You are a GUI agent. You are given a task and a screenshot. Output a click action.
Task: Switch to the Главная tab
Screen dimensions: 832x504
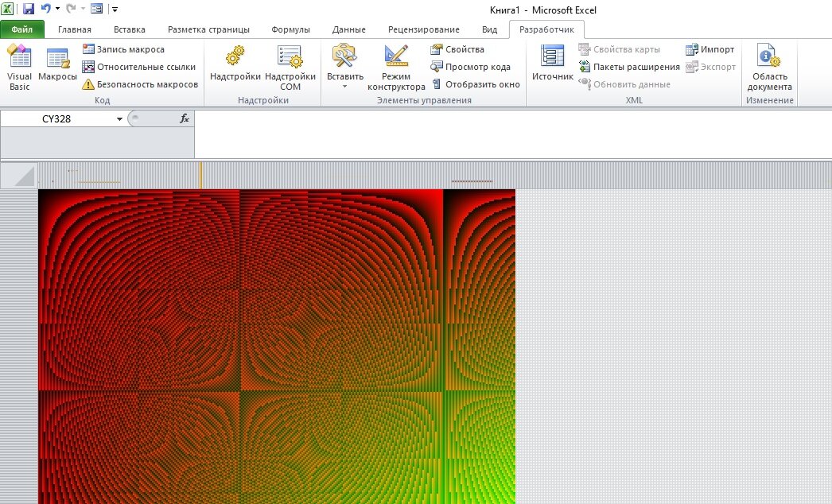tap(75, 29)
